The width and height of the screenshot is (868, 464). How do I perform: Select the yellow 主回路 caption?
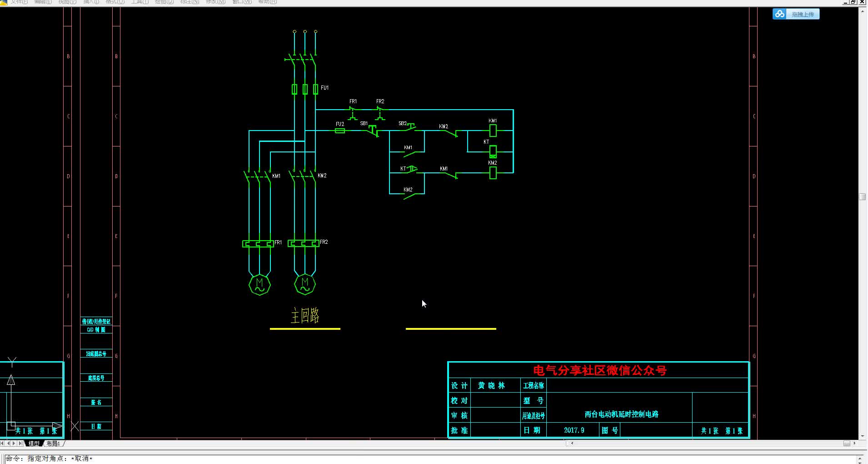[305, 315]
